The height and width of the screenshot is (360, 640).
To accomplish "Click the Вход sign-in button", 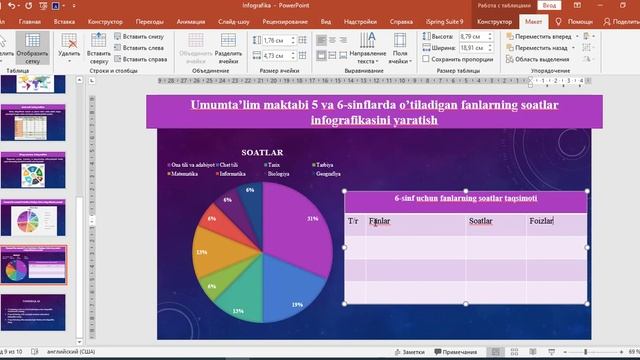I will (549, 6).
